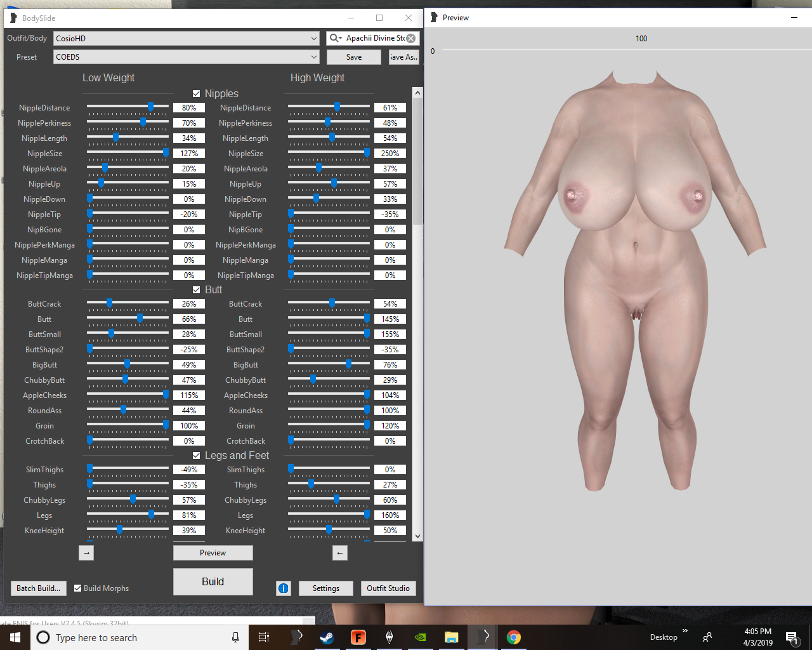Click the Save As button
The image size is (812, 650).
[x=403, y=57]
